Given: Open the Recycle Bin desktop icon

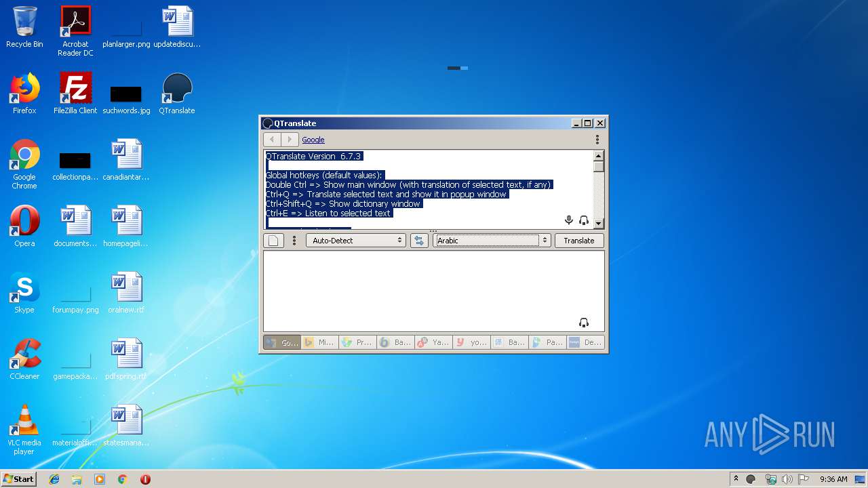Looking at the screenshot, I should [24, 28].
